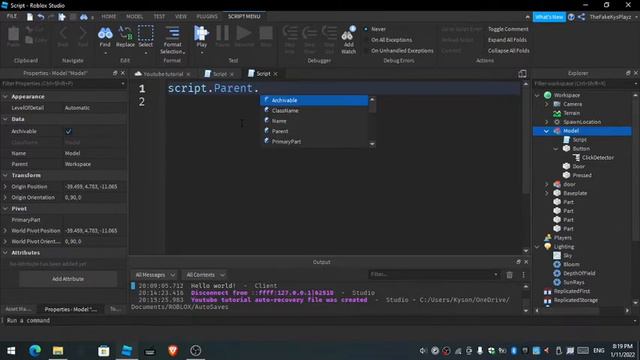
Task: Collapse the Appearance section
Action: tap(5, 97)
